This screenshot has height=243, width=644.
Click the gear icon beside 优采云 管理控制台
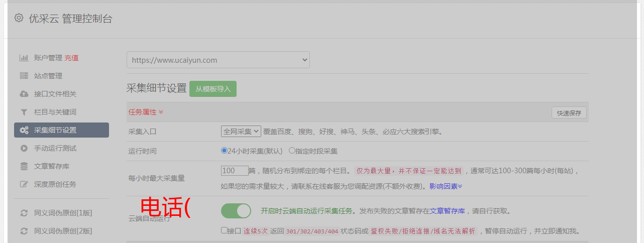point(19,18)
